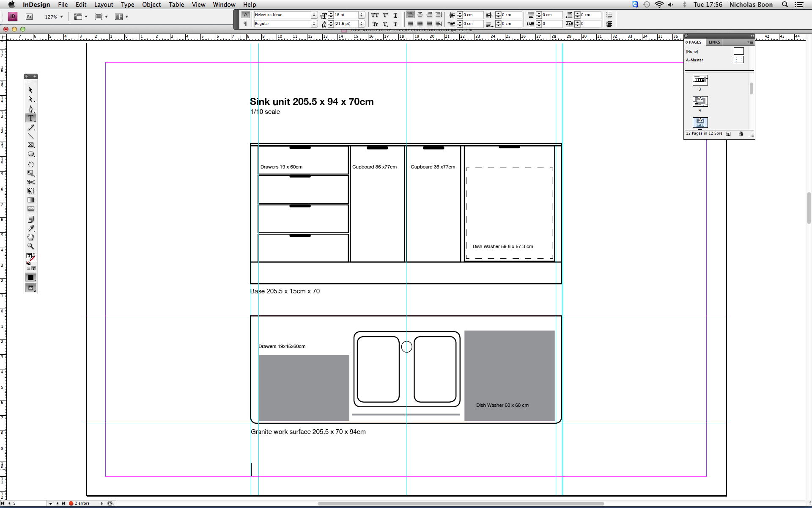Create new page in Pages panel
812x508 pixels.
[x=728, y=134]
